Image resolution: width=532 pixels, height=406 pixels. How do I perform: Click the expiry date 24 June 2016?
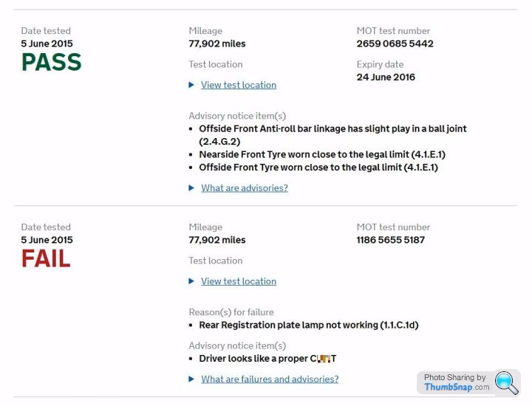386,77
